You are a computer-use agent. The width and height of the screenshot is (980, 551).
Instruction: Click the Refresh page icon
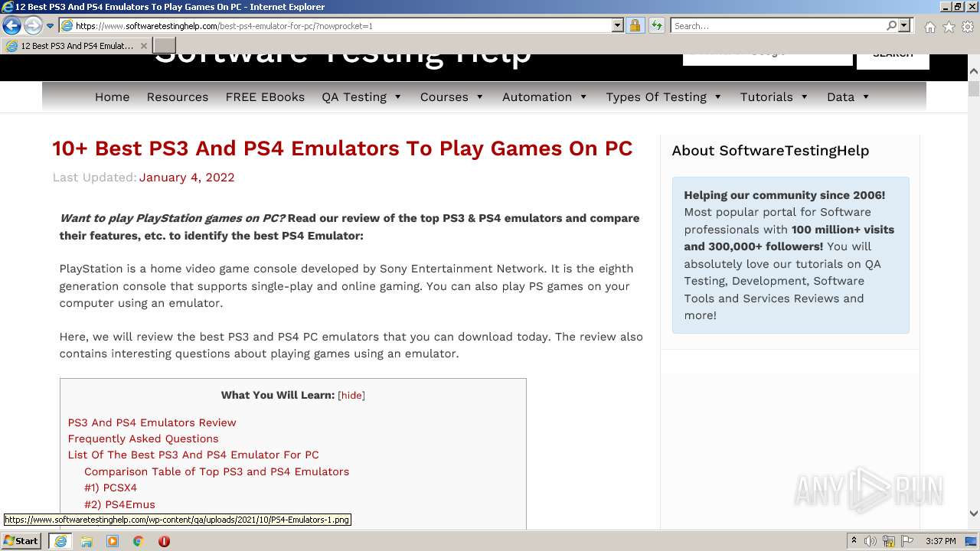(656, 26)
